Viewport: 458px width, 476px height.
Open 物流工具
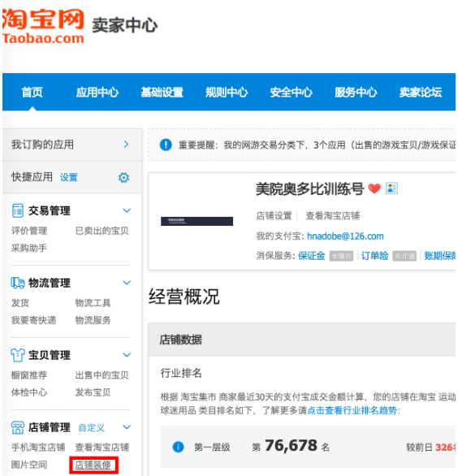click(93, 303)
